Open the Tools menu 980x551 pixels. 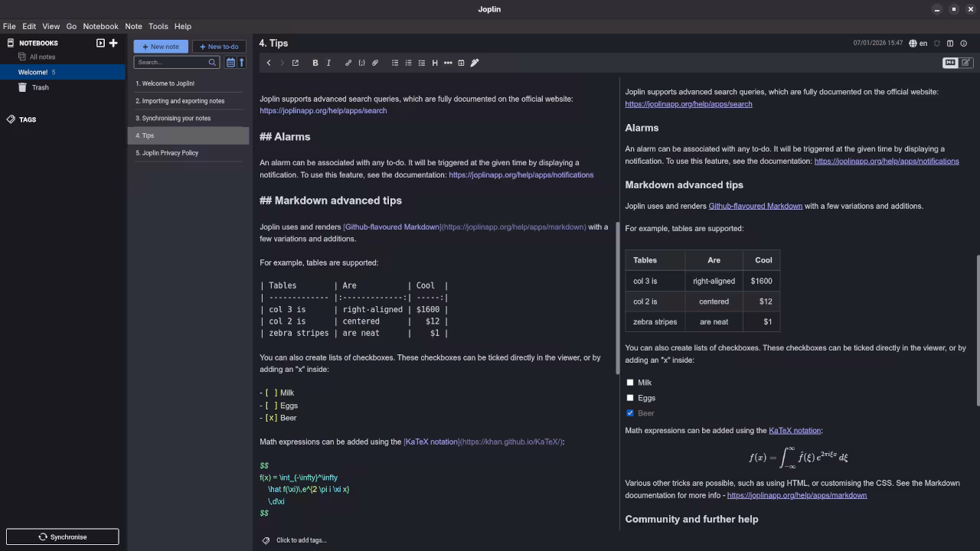point(158,26)
